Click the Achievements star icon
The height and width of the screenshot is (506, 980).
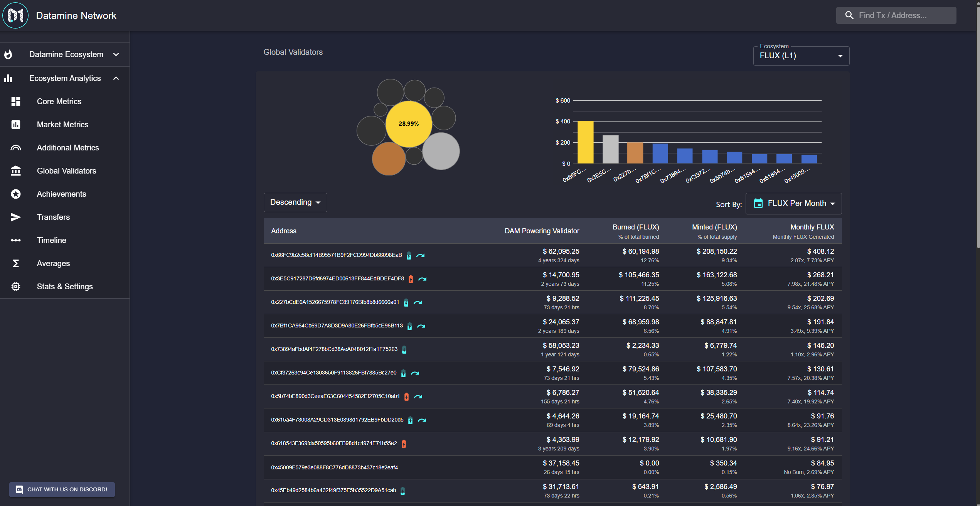[x=16, y=194]
